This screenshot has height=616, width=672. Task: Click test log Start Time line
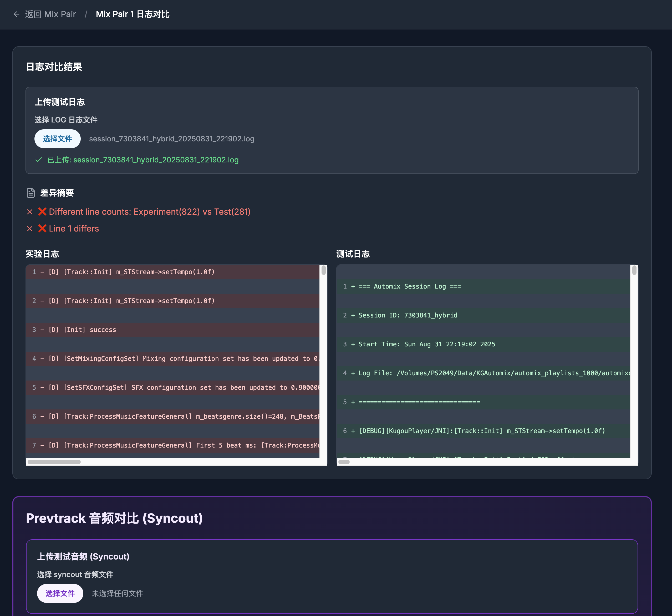(483, 344)
